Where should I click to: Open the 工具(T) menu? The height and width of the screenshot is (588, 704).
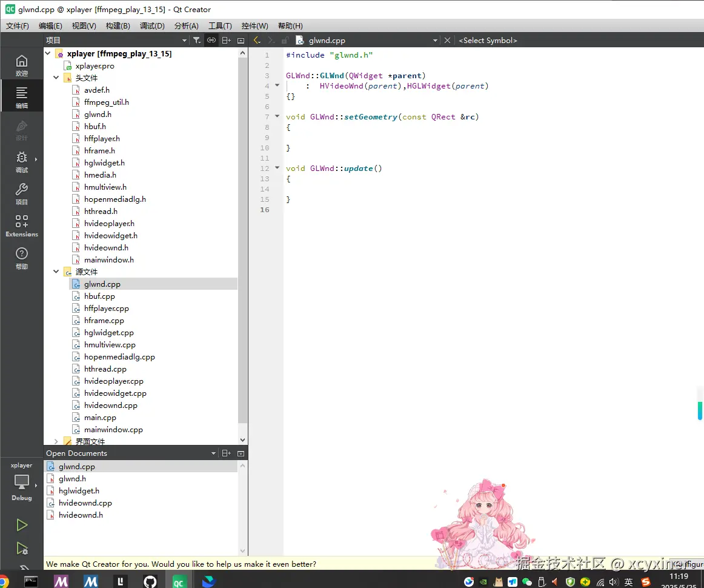(220, 25)
